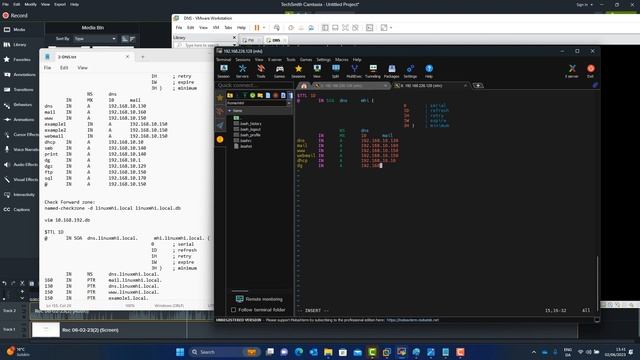The image size is (640, 360).
Task: Click VMware Library search field
Action: [204, 45]
